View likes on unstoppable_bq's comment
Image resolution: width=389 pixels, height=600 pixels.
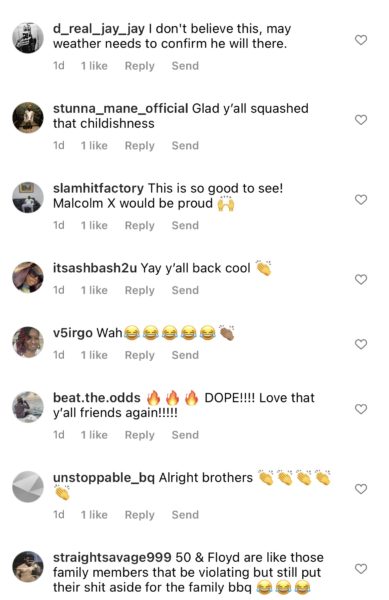pos(94,515)
